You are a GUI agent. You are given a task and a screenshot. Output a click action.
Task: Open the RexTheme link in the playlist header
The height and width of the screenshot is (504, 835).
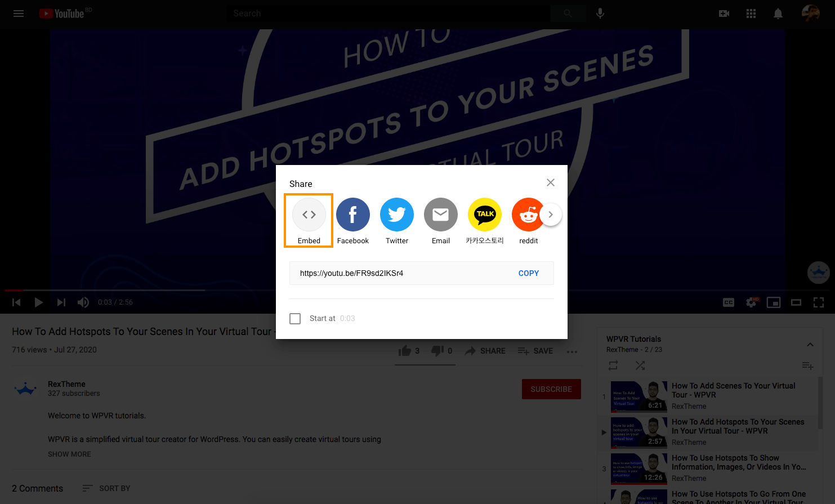tap(622, 350)
